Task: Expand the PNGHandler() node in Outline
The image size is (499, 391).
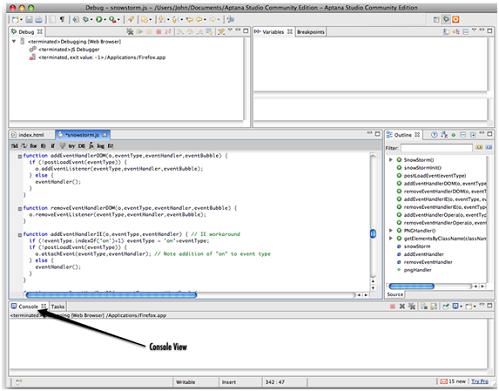Action: [x=391, y=230]
